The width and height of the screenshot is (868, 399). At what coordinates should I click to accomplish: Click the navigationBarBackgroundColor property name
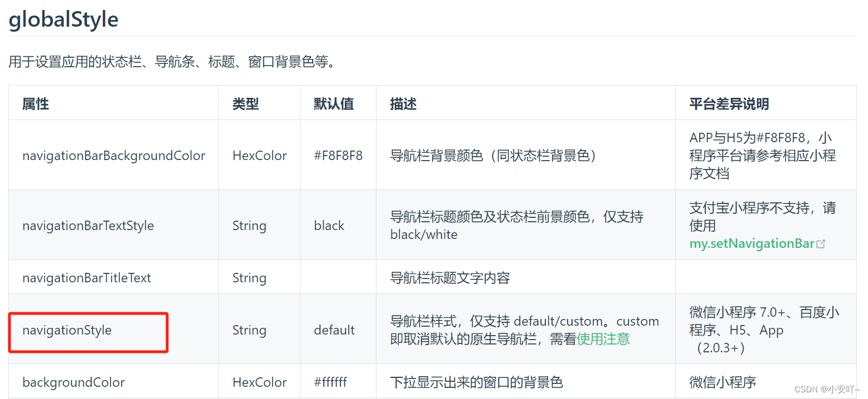tap(113, 156)
